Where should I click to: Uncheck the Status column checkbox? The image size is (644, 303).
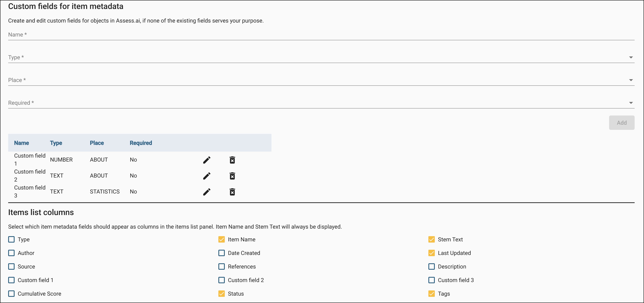222,293
